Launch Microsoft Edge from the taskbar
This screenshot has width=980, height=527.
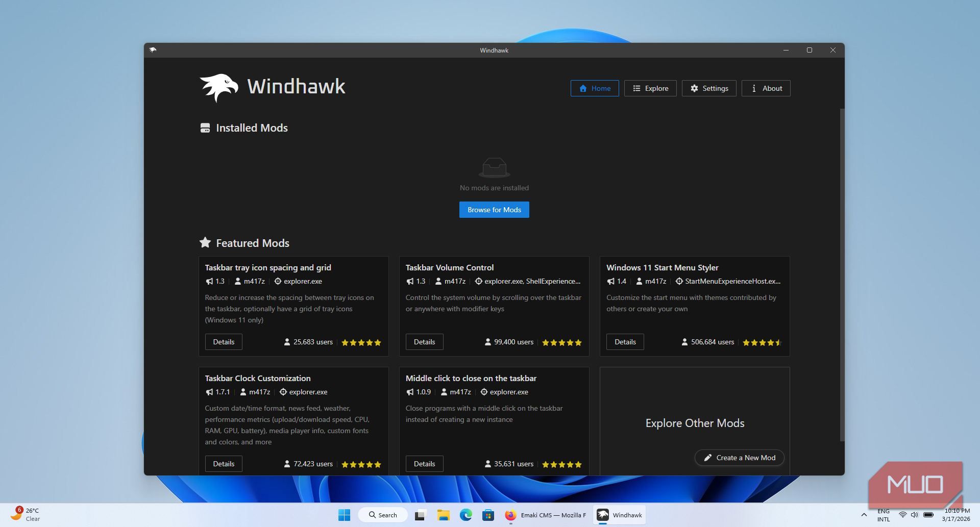[x=465, y=515]
